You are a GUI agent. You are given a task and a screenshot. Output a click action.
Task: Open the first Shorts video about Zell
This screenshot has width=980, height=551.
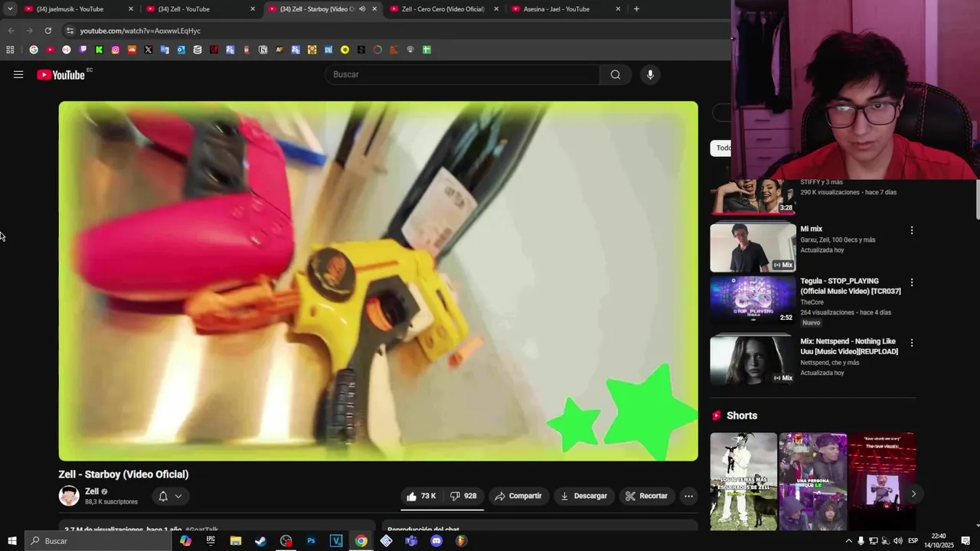coord(743,481)
